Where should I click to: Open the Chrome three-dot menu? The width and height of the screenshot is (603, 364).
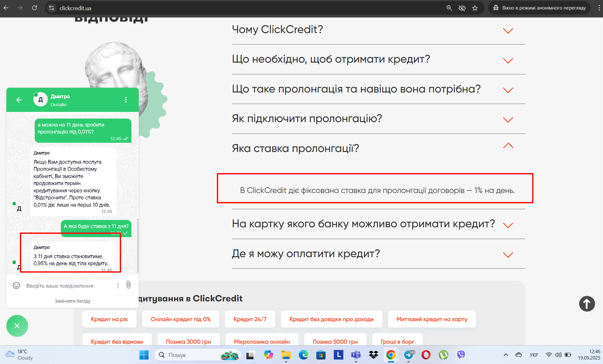[x=599, y=8]
